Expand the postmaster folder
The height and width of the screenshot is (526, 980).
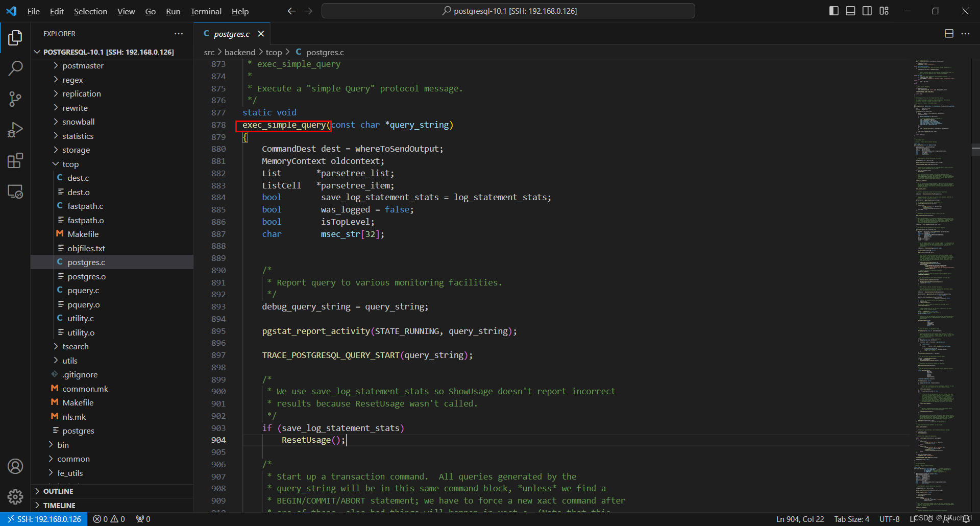tap(83, 66)
